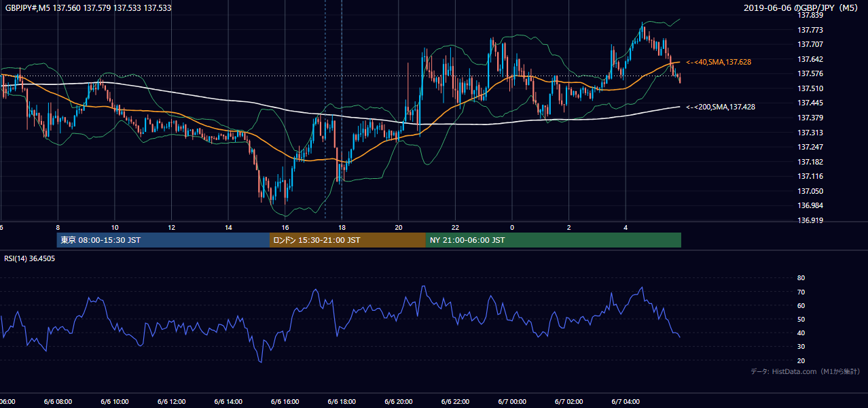
Task: Click RSI scale value 70
Action: [801, 292]
